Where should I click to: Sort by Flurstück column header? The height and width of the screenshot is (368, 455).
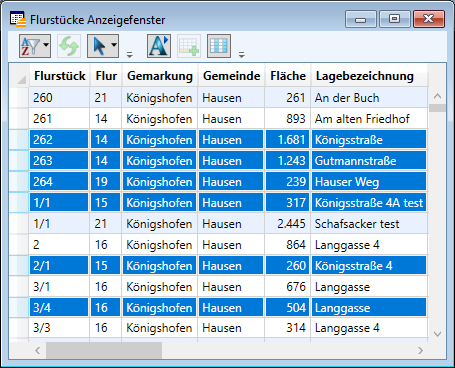point(60,76)
